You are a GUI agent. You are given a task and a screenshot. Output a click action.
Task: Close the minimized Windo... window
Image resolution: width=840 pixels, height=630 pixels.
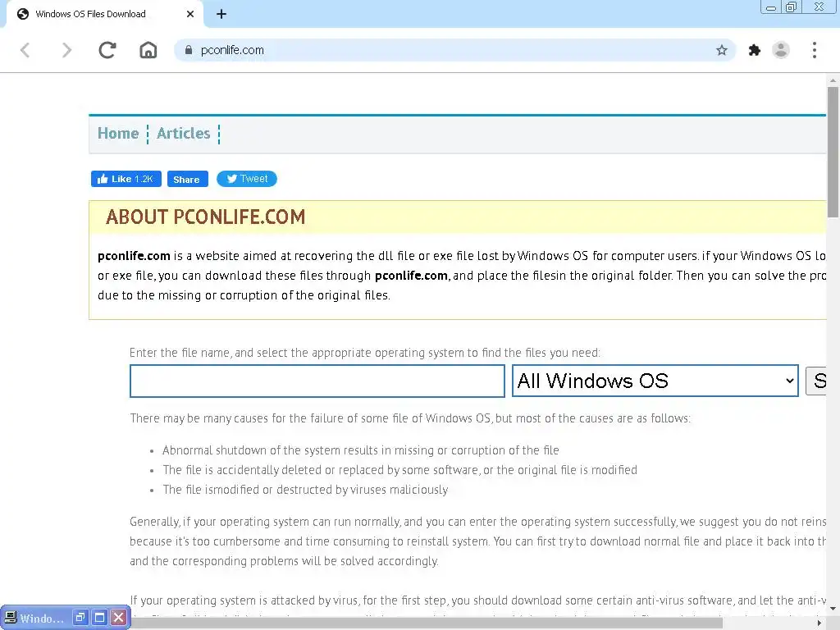point(118,618)
